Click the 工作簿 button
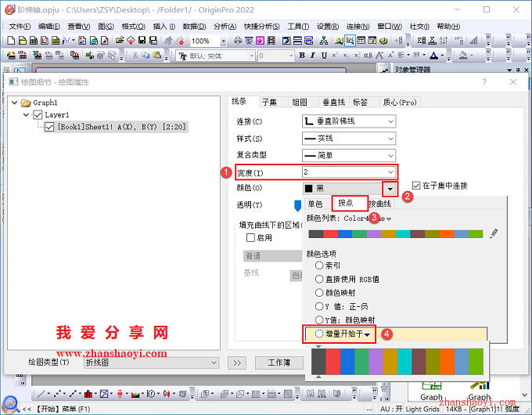The height and width of the screenshot is (415, 532). pos(279,363)
